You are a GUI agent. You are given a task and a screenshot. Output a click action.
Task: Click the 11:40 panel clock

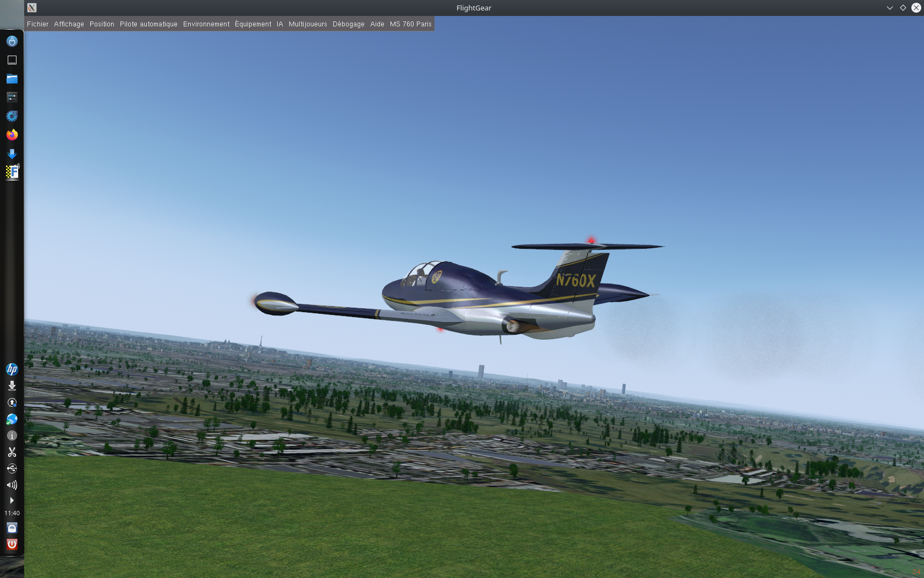12,513
